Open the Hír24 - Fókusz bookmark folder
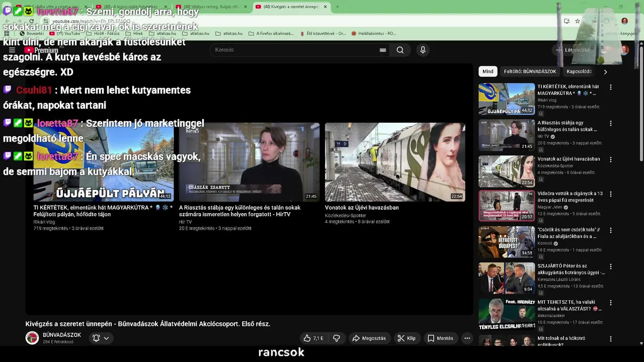 click(x=103, y=33)
